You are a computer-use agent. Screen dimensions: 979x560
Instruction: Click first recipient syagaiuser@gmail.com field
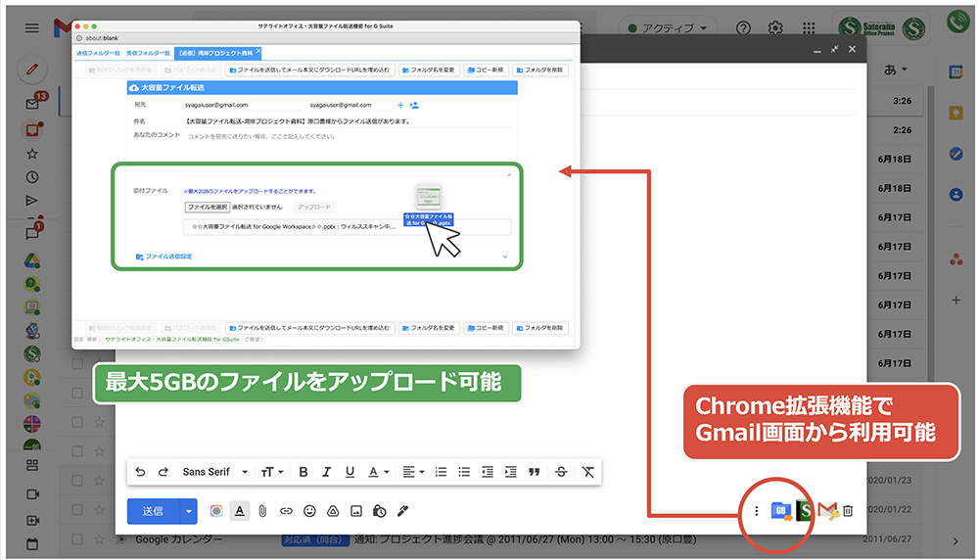[244, 105]
